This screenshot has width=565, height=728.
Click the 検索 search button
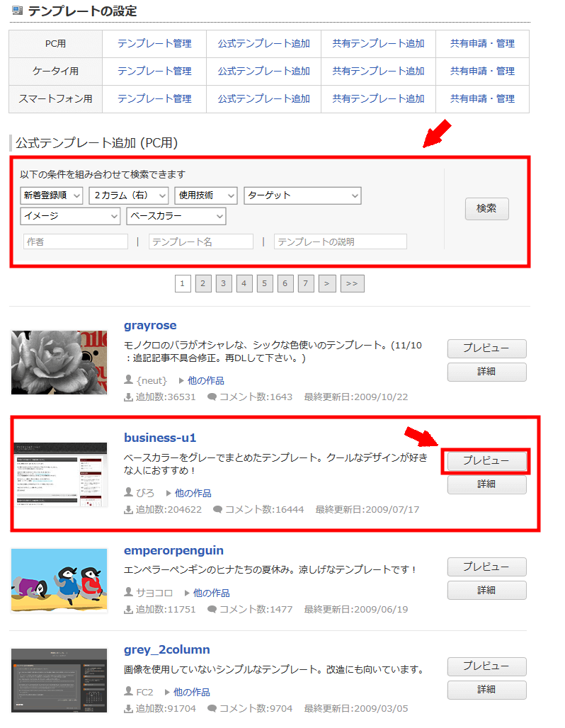[487, 209]
